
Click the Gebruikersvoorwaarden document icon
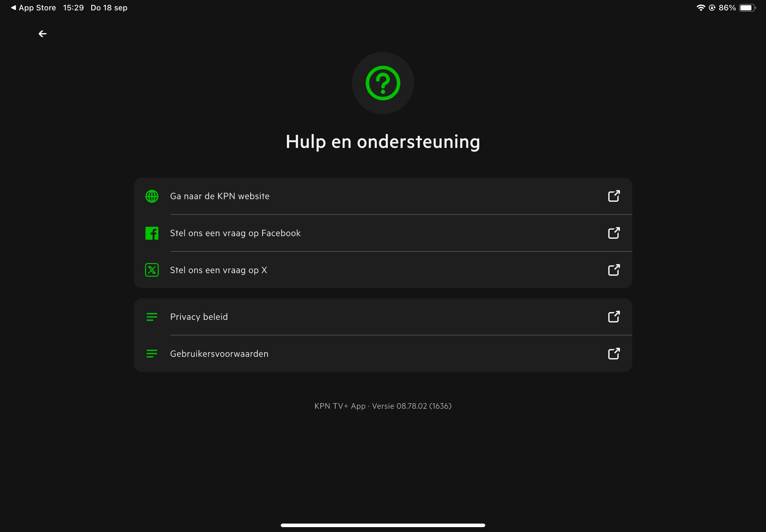(x=152, y=354)
